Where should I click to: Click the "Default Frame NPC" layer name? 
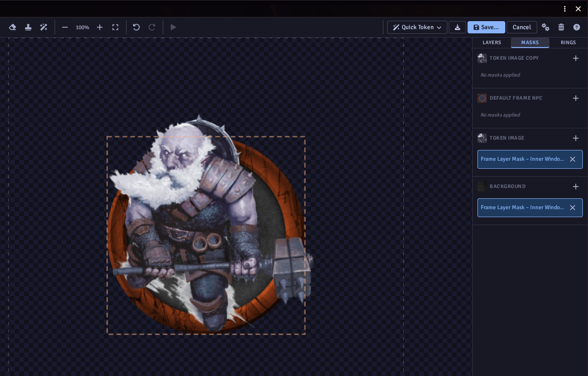coord(516,98)
